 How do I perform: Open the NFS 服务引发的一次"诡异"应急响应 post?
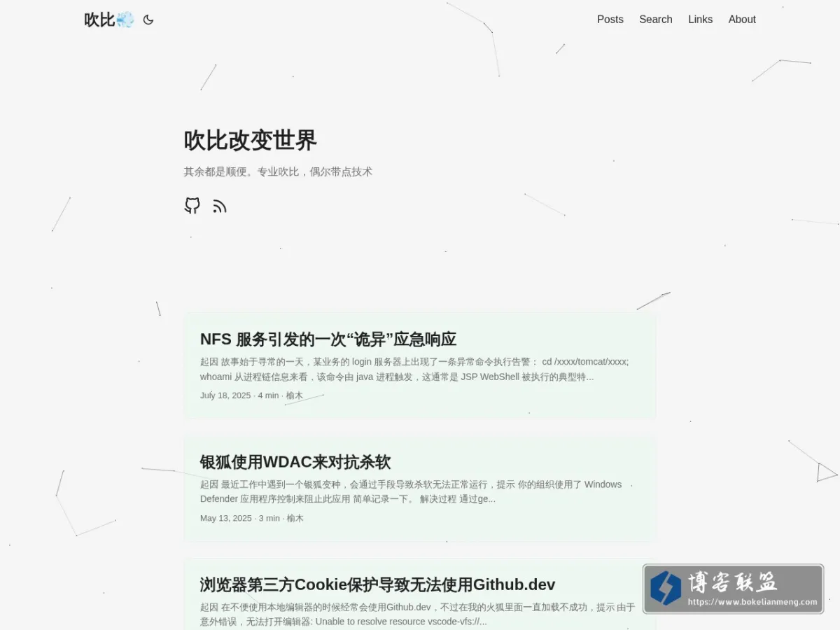(x=328, y=339)
